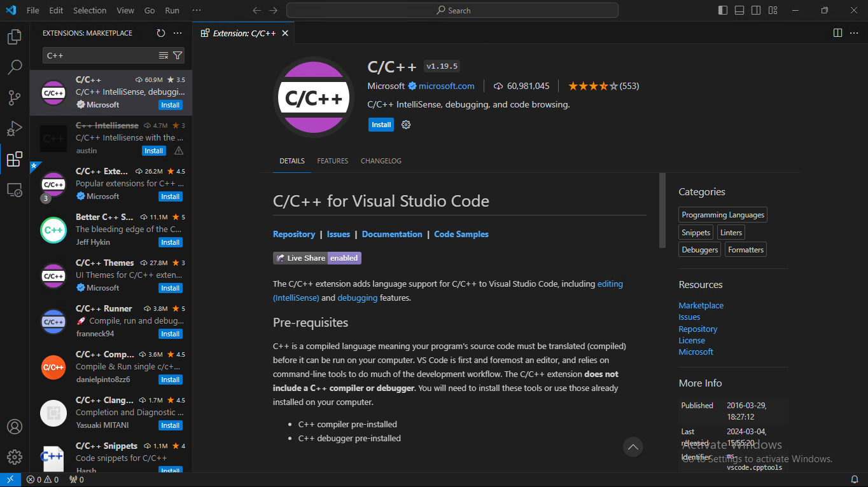This screenshot has height=487, width=868.
Task: Open the extension settings gear beside Install
Action: [x=406, y=125]
